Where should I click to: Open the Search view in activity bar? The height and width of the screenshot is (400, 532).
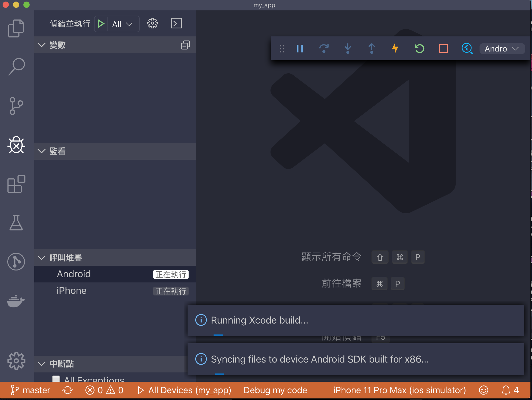(x=16, y=67)
